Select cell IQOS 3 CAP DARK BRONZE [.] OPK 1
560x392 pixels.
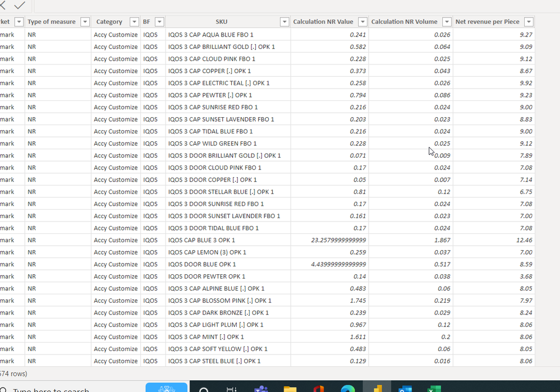(x=228, y=313)
